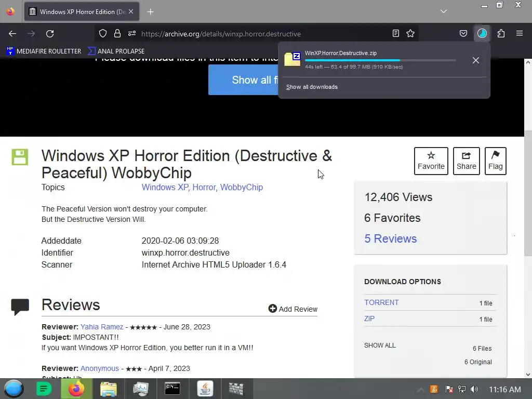Click Add Review
This screenshot has width=532, height=399.
[293, 309]
